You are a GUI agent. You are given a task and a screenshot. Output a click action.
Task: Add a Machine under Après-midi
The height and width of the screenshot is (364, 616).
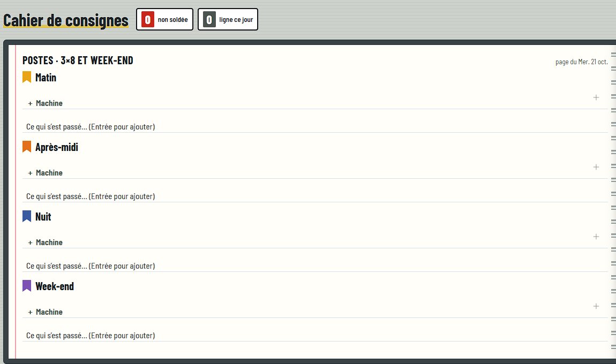[45, 173]
